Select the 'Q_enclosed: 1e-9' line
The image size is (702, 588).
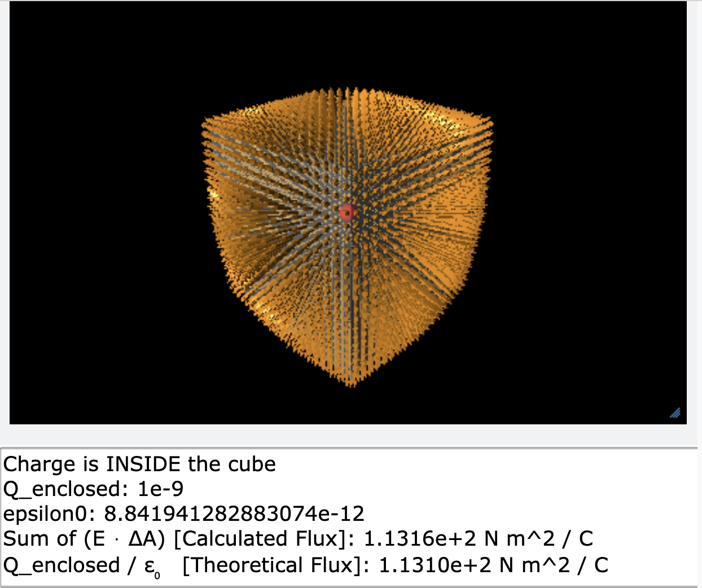(93, 489)
